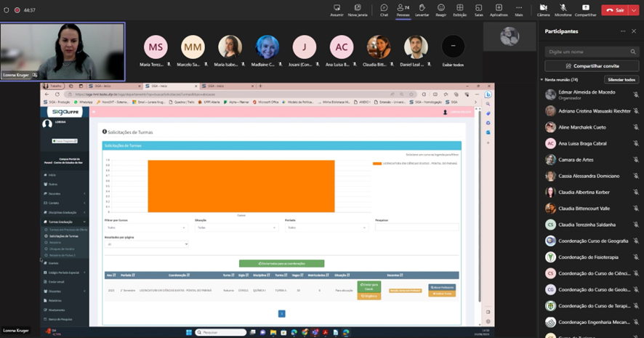
Task: Open the Aplicativos apps icon
Action: pos(499,9)
